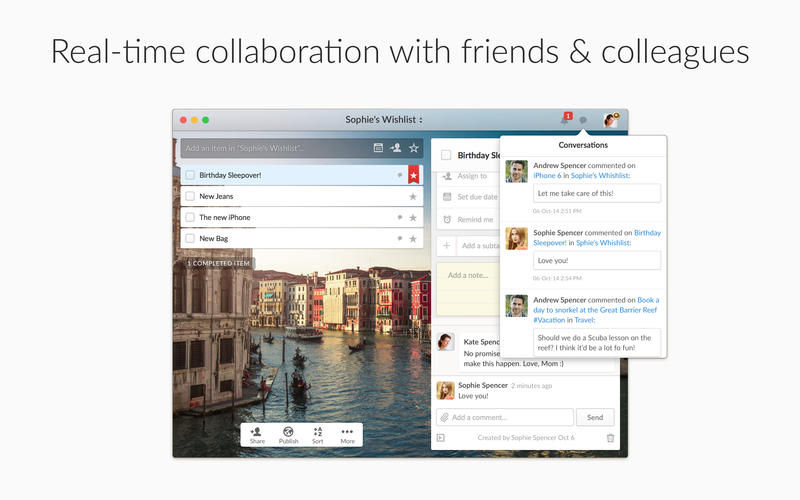The width and height of the screenshot is (800, 500).
Task: Click the calendar icon in the add item bar
Action: coord(378,148)
